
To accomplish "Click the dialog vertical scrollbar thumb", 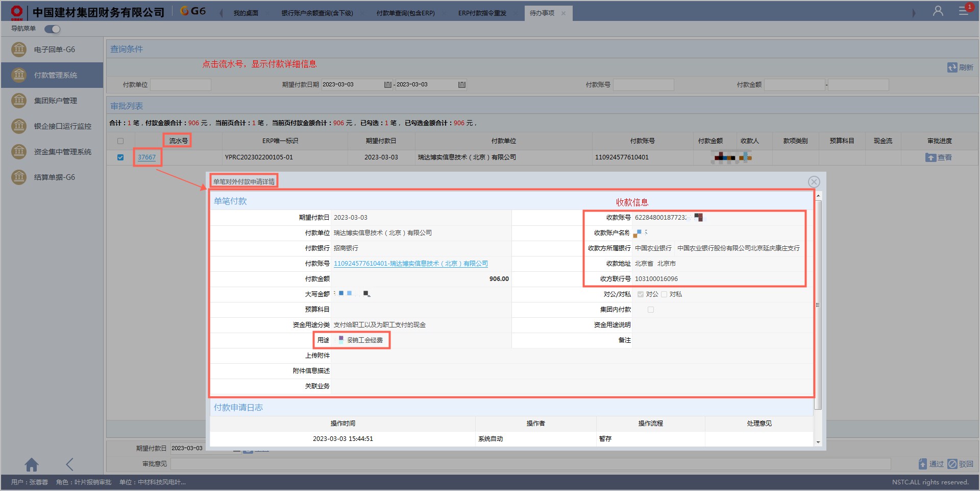I will point(818,305).
